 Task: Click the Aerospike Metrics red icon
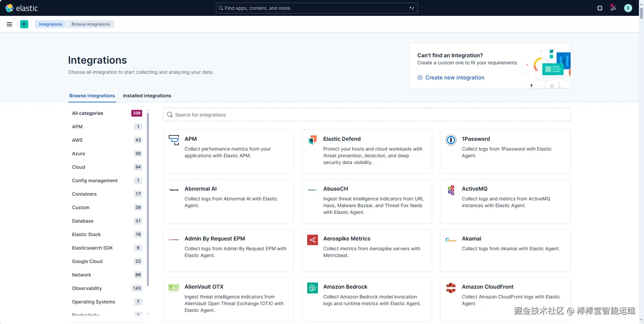pyautogui.click(x=313, y=240)
